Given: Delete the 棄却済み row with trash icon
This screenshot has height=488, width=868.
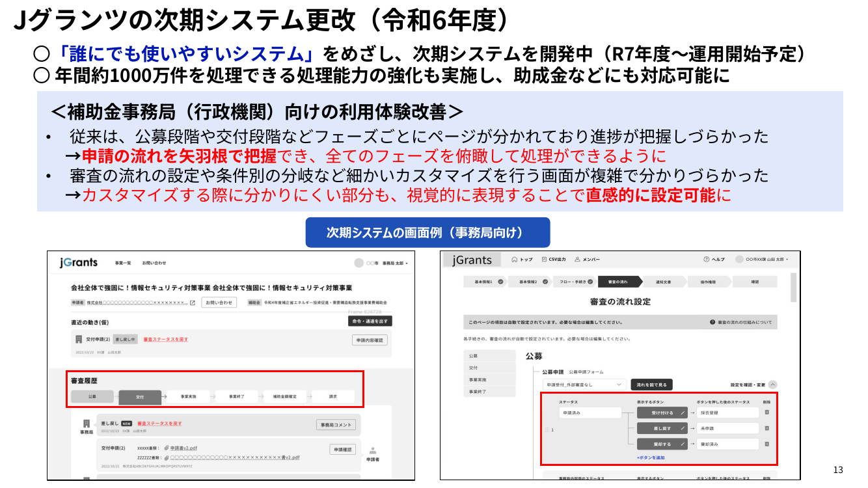Looking at the screenshot, I should pos(766,444).
